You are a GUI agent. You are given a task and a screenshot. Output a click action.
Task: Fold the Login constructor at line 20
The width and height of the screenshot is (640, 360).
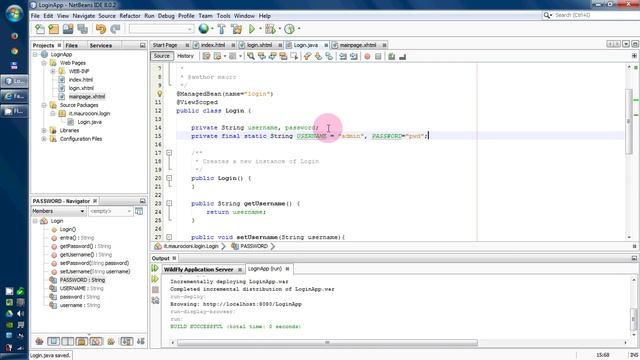(169, 178)
